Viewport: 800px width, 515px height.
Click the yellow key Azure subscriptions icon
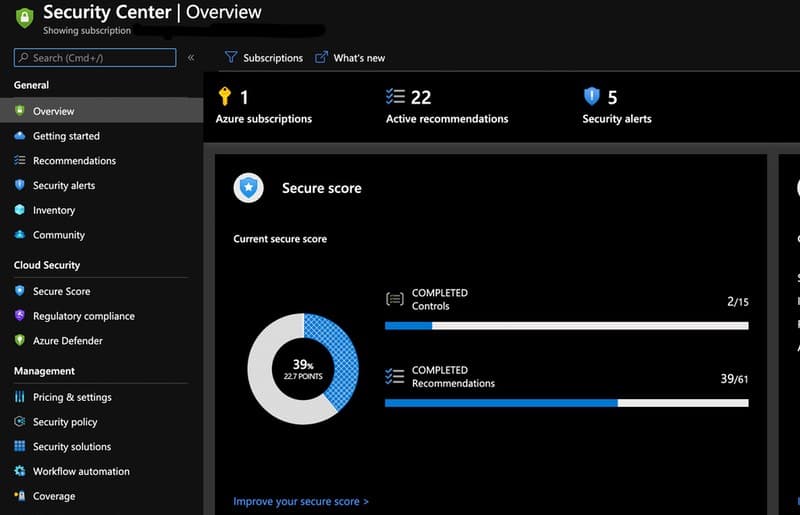coord(225,97)
